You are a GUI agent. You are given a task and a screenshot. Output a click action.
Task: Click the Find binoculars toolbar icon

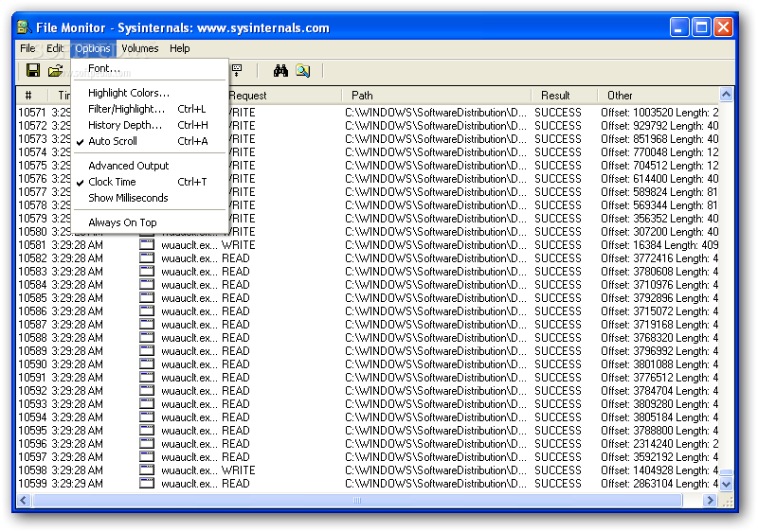pos(280,70)
